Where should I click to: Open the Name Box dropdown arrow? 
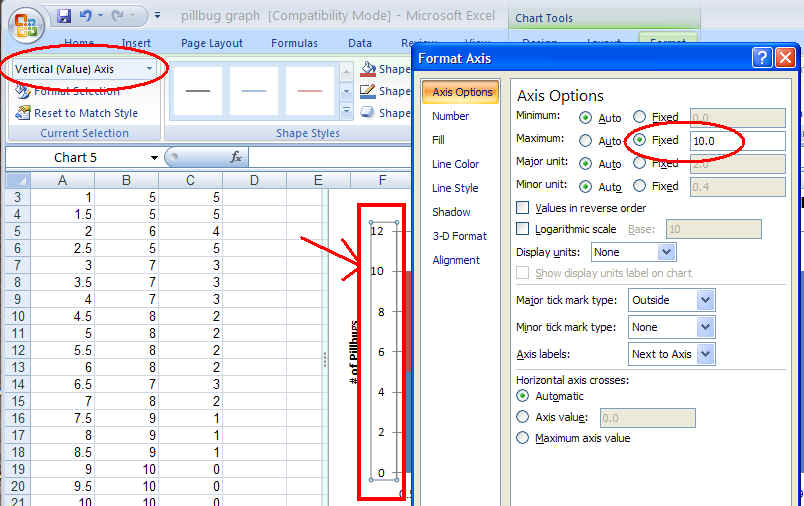pos(154,157)
